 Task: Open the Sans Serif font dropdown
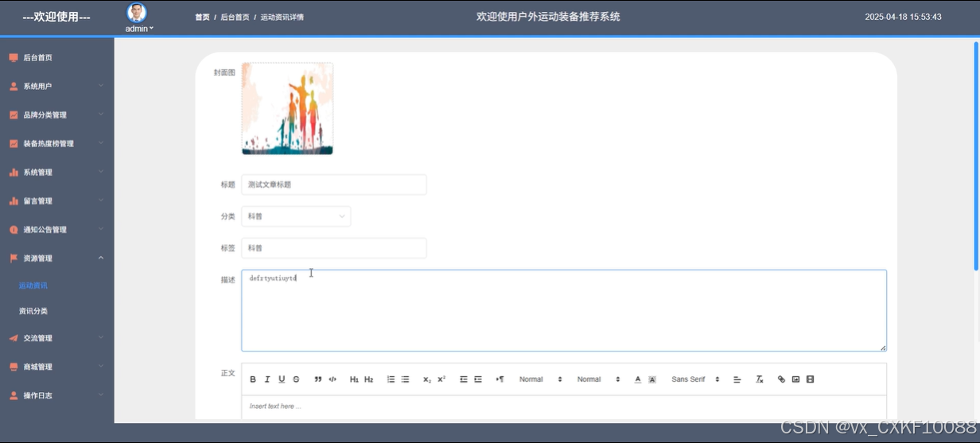[x=695, y=379]
